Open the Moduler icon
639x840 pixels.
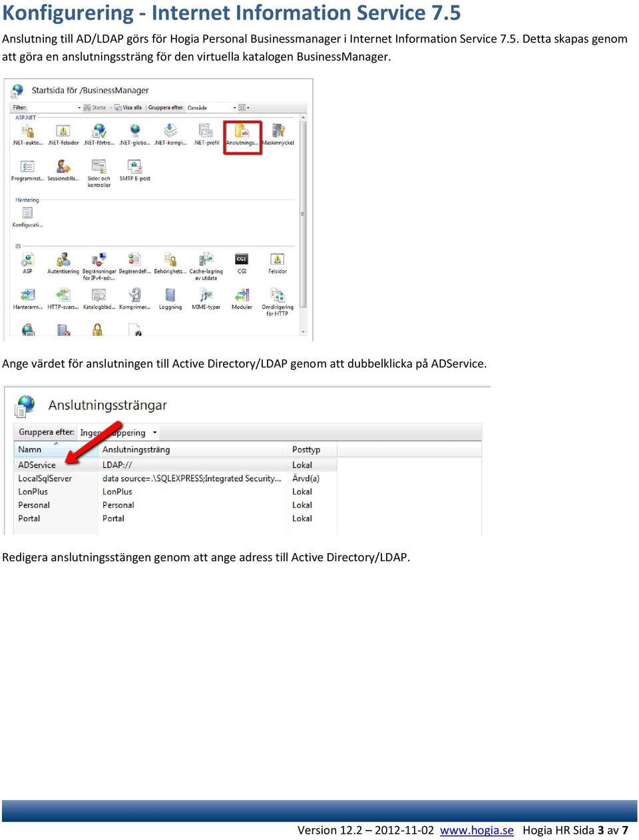pos(242,299)
